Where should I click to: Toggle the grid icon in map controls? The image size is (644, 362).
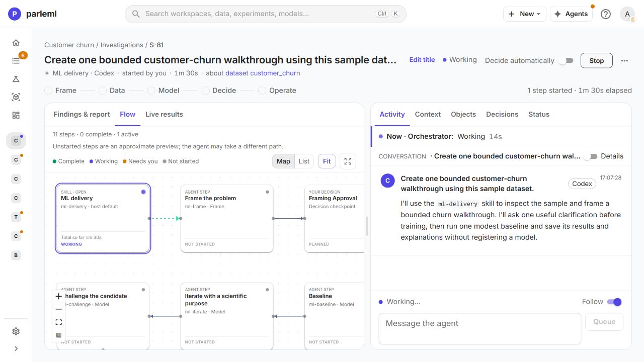click(x=59, y=335)
